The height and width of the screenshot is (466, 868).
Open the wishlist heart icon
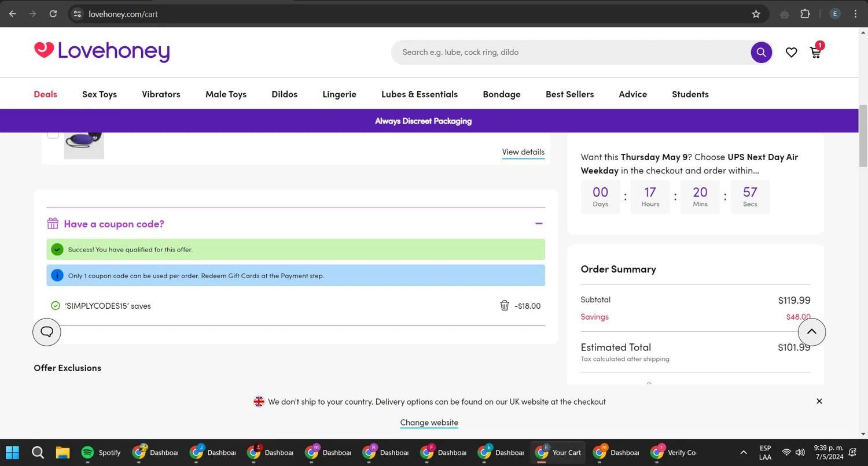coord(791,53)
